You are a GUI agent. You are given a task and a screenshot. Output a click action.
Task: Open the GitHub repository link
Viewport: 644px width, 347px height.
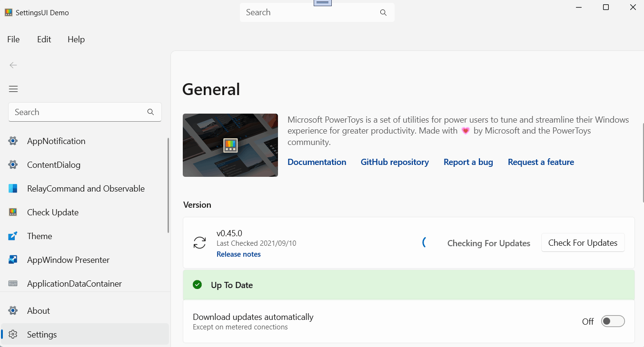[x=395, y=162]
